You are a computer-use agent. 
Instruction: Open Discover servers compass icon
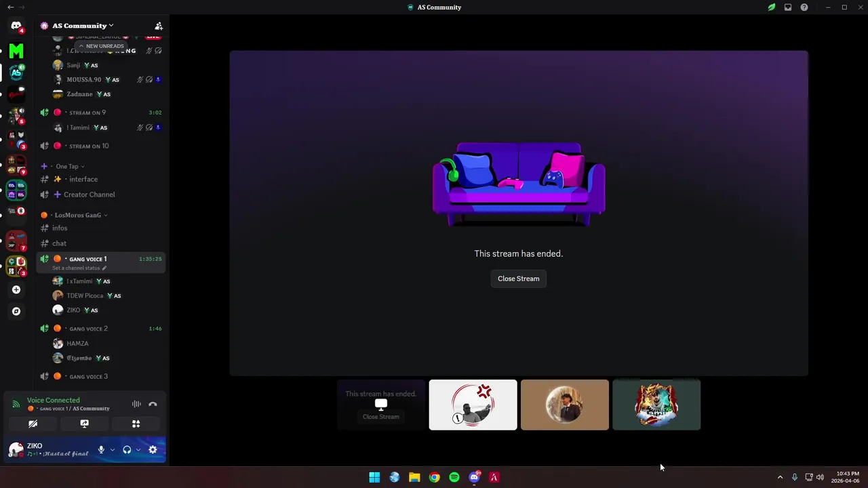click(16, 311)
